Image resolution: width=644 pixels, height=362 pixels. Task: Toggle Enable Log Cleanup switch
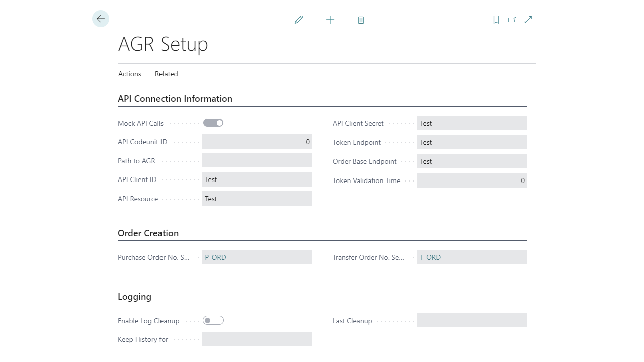[213, 320]
